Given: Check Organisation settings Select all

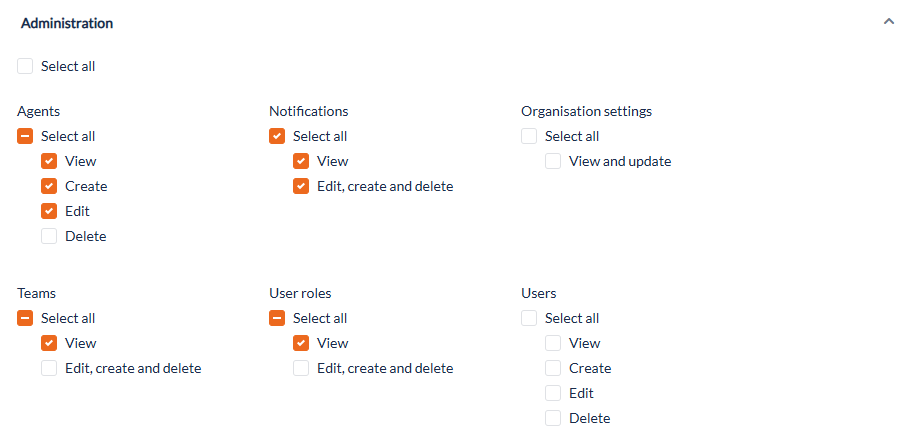Looking at the screenshot, I should [x=530, y=136].
